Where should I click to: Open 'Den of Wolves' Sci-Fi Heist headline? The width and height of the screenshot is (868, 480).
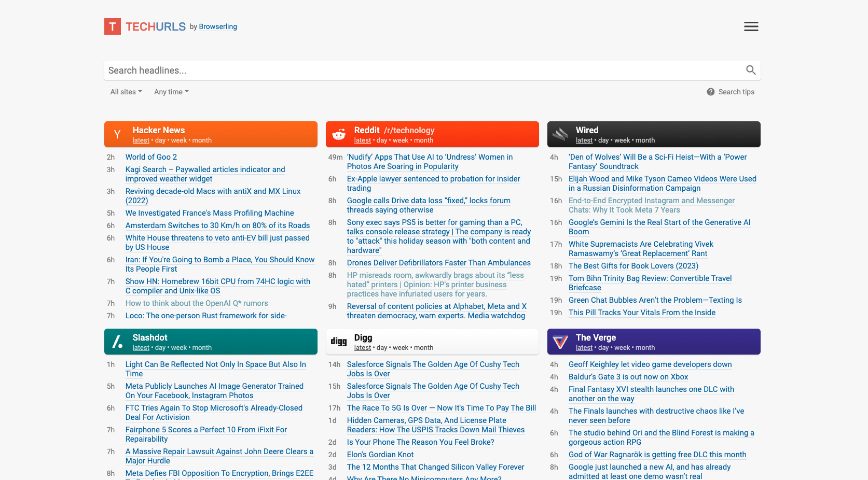point(658,162)
